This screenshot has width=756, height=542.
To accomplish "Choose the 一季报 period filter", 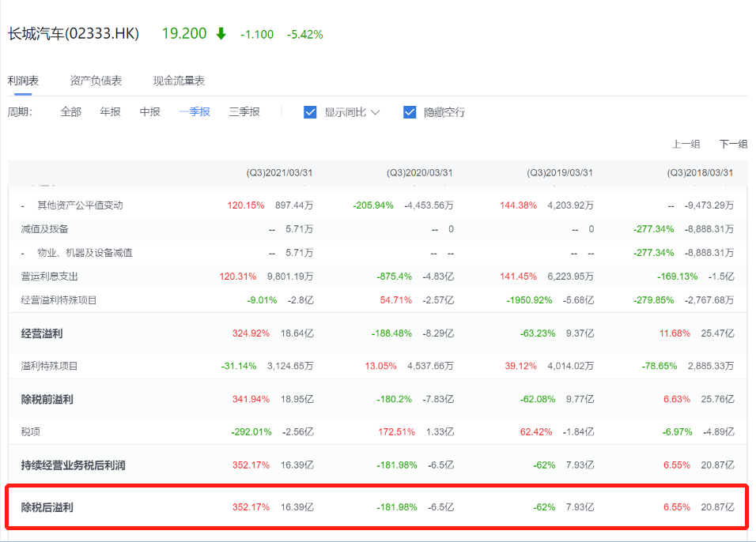I will pos(195,112).
